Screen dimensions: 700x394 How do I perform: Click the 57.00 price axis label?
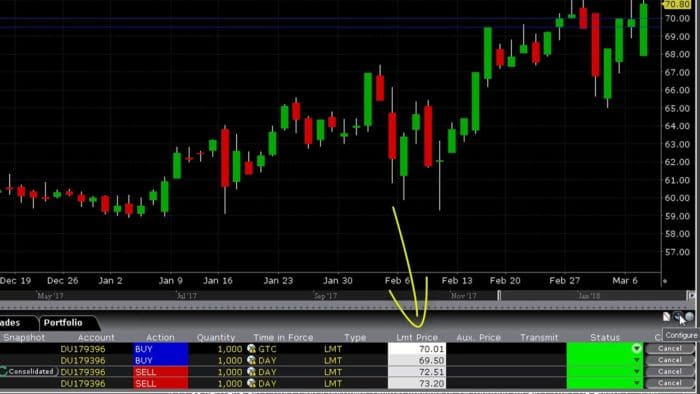click(677, 252)
